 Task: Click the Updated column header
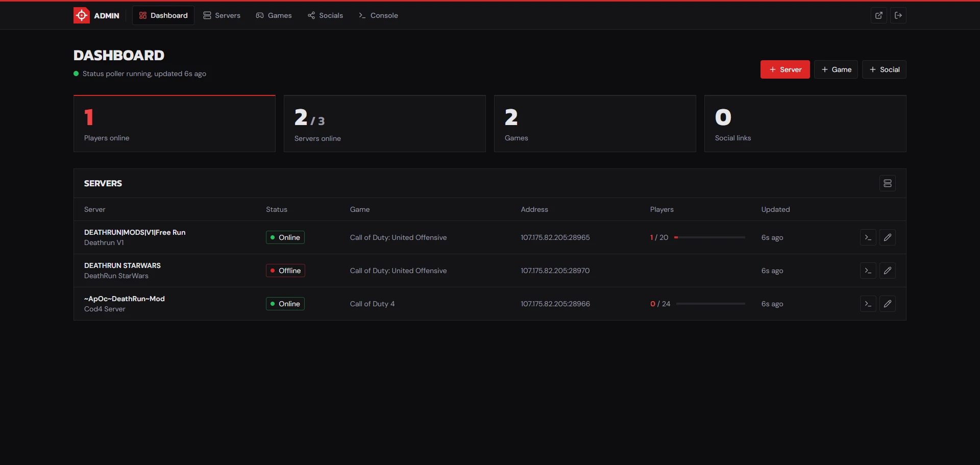775,209
